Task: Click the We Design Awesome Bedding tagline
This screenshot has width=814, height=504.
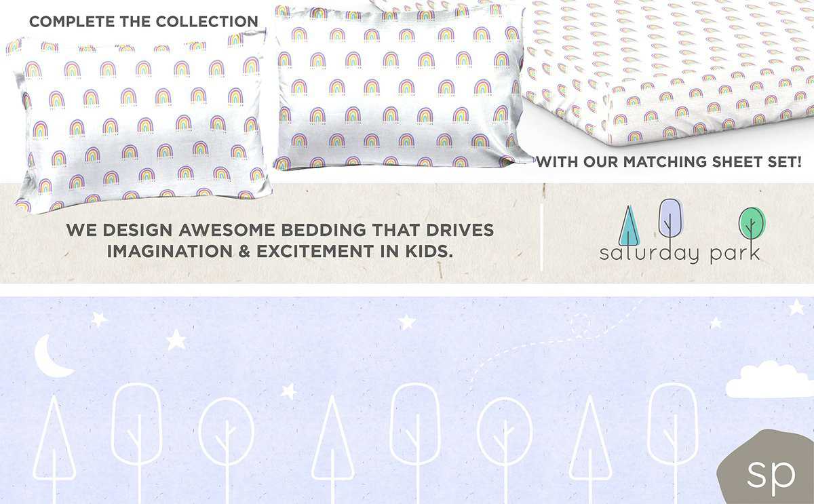Action: coord(280,240)
